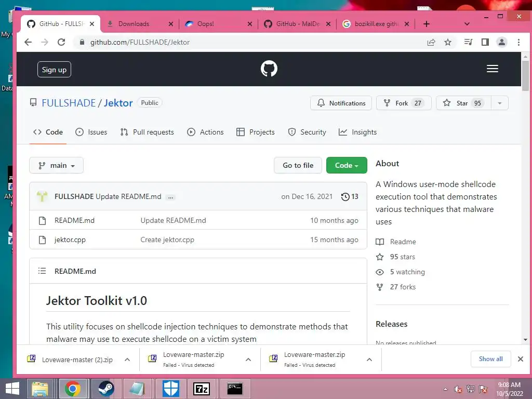Open the Chrome side panel icon
The width and height of the screenshot is (532, 399).
(485, 42)
